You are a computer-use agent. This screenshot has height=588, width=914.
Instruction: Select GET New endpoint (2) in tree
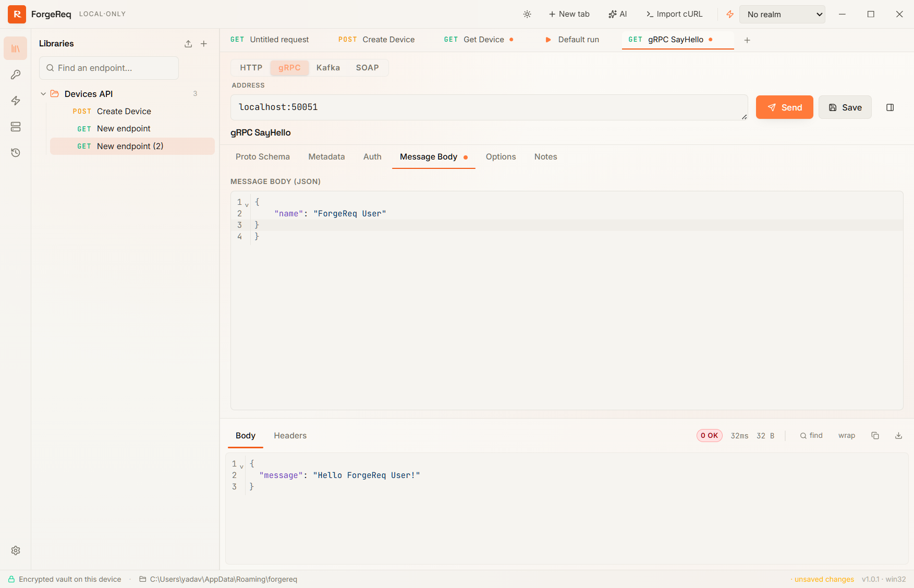click(x=132, y=146)
